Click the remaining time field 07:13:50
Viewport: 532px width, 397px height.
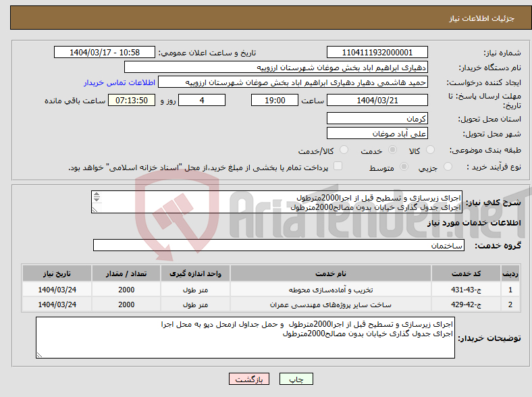[x=132, y=100]
